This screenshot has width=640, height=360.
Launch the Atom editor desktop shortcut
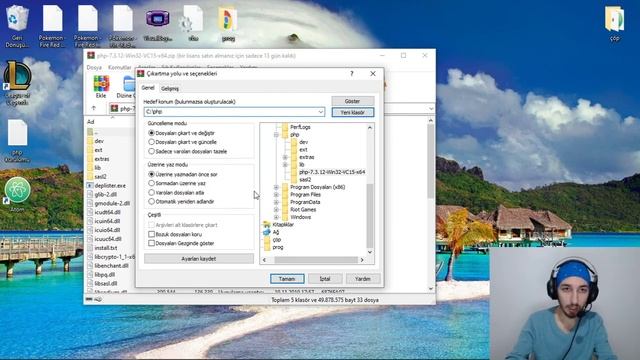(x=18, y=194)
